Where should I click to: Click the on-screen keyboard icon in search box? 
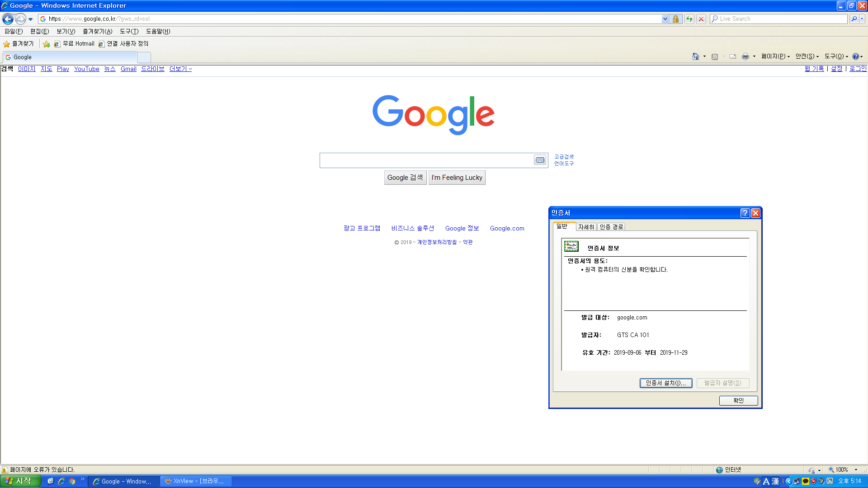coord(540,160)
